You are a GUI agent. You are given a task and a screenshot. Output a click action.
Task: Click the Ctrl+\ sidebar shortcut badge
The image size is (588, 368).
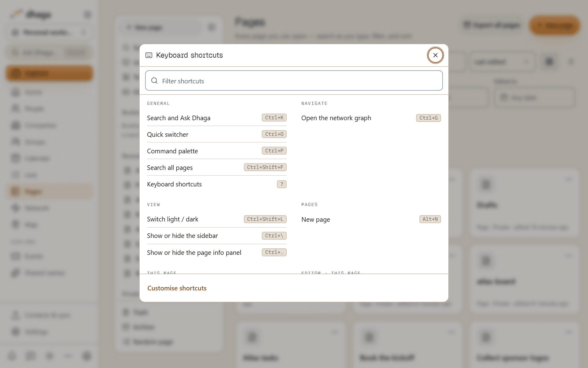(274, 236)
